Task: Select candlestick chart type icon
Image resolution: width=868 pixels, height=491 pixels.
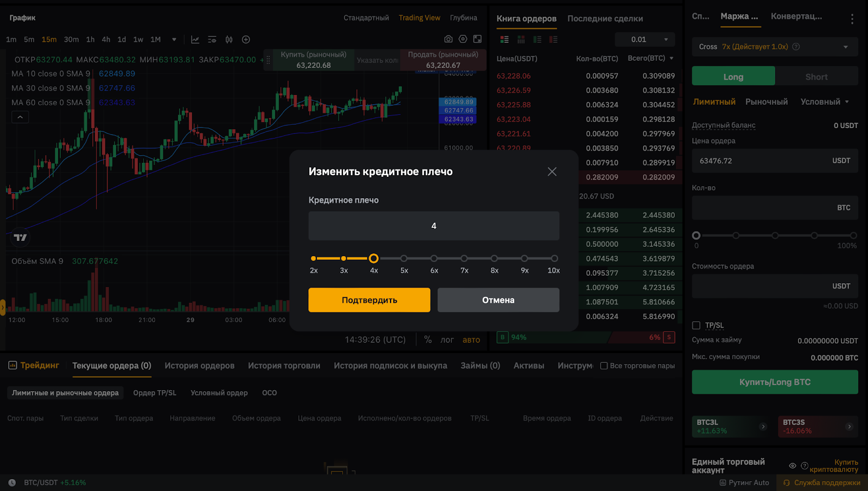Action: pyautogui.click(x=229, y=40)
